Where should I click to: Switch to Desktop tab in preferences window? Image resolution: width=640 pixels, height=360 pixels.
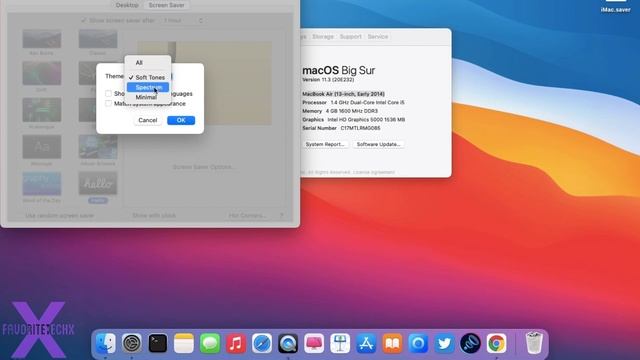click(x=127, y=5)
